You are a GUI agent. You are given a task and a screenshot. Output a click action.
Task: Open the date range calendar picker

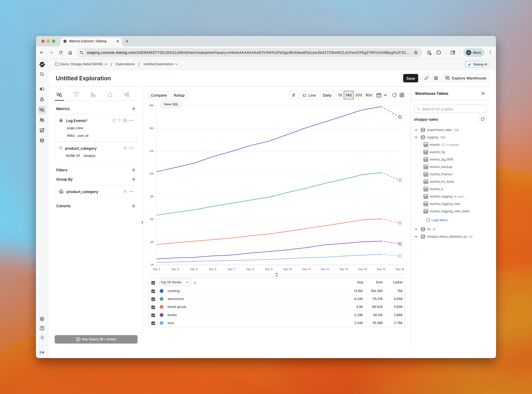tap(382, 95)
